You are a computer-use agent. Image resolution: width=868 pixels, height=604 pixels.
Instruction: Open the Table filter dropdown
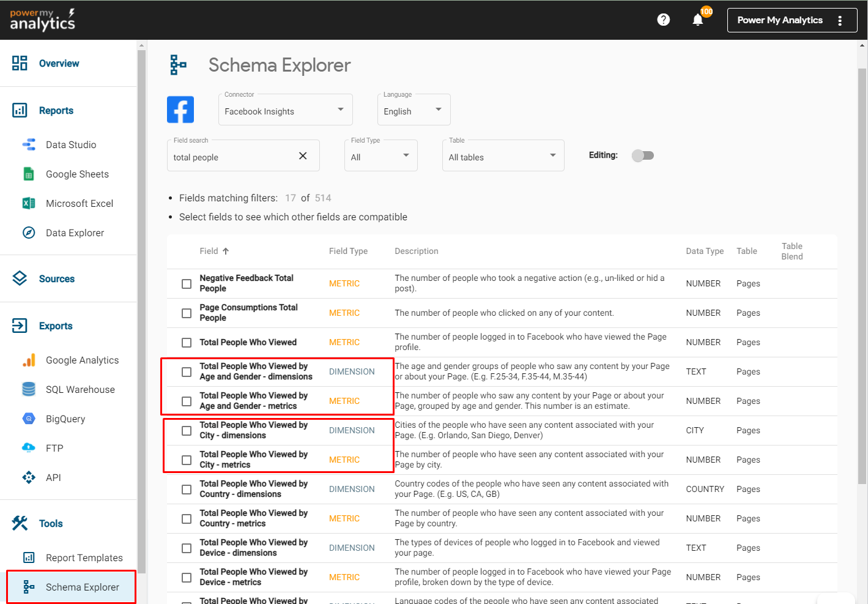coord(503,157)
